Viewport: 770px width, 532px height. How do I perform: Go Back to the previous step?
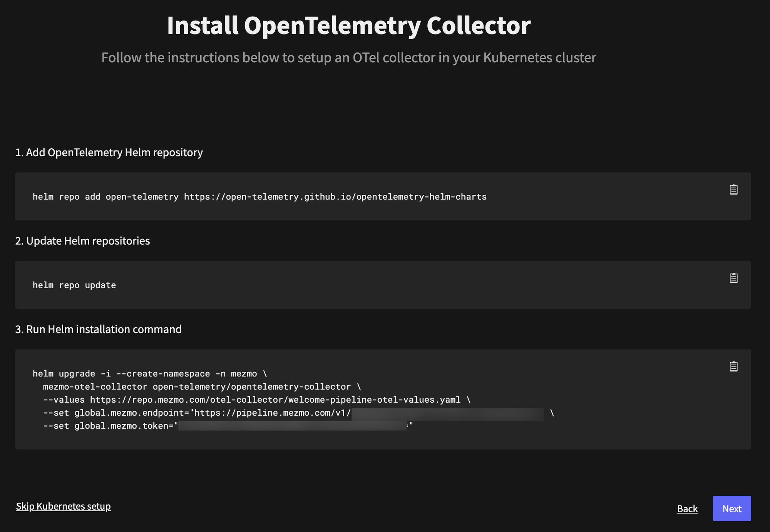coord(687,509)
